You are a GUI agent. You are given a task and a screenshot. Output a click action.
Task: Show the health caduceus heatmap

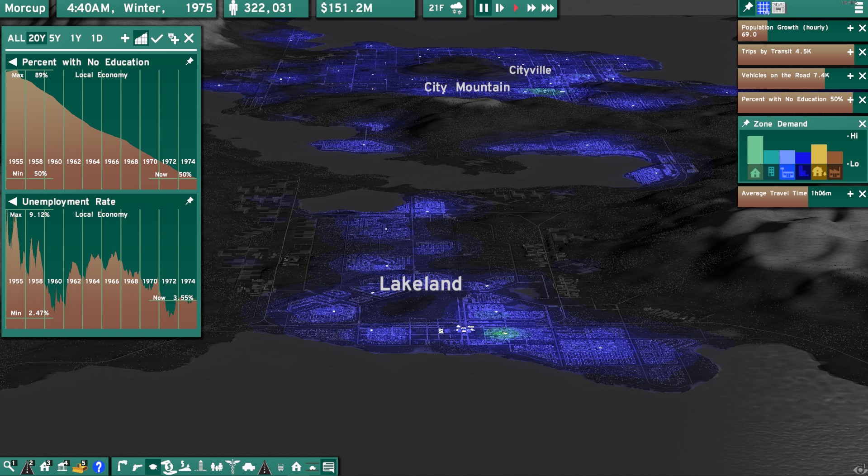pos(232,466)
